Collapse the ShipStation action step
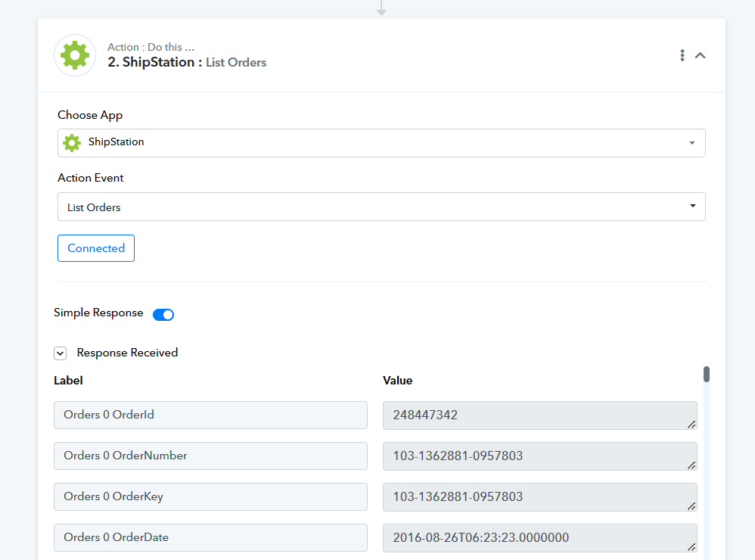This screenshot has width=755, height=560. (701, 55)
